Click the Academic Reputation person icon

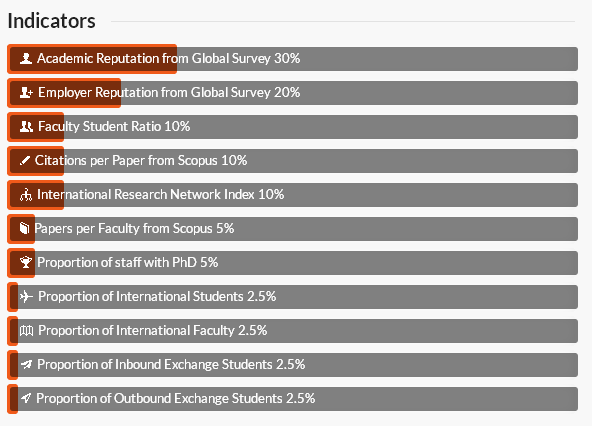26,59
